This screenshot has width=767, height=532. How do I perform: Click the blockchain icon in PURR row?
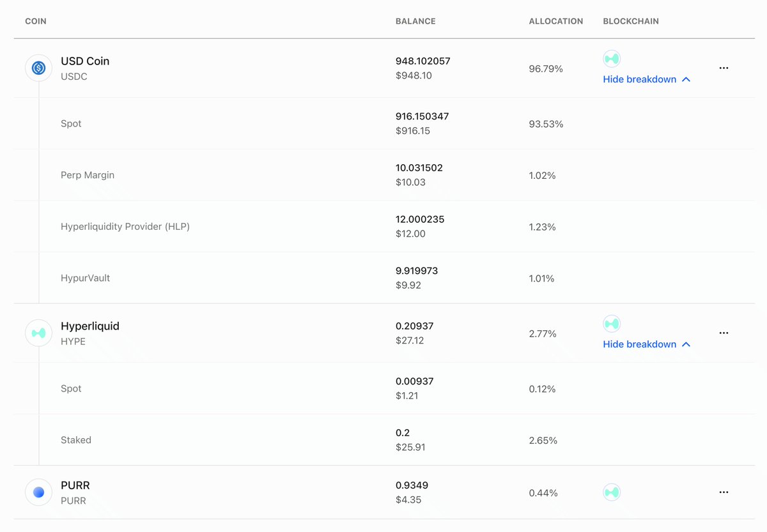pos(612,492)
